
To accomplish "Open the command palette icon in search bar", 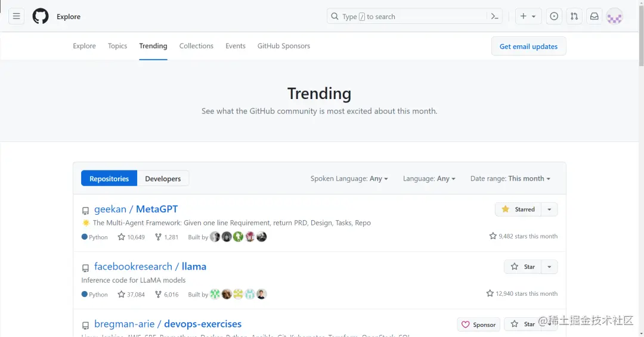I will coord(494,17).
